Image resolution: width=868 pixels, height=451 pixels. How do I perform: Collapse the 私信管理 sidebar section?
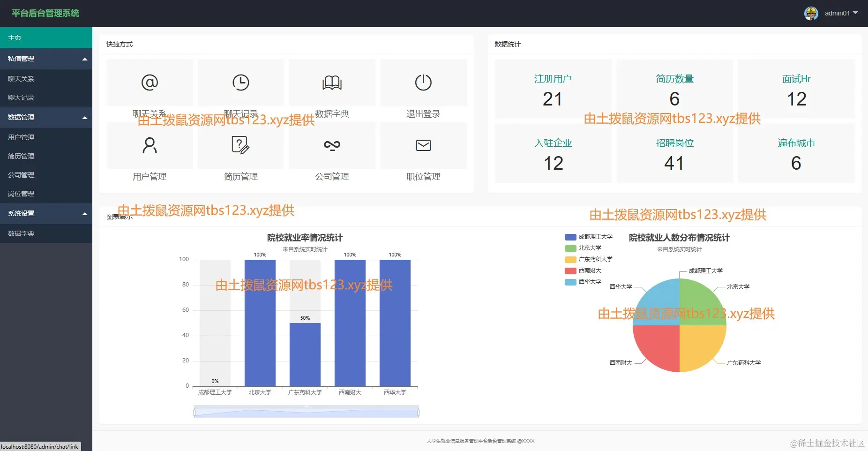pyautogui.click(x=46, y=59)
